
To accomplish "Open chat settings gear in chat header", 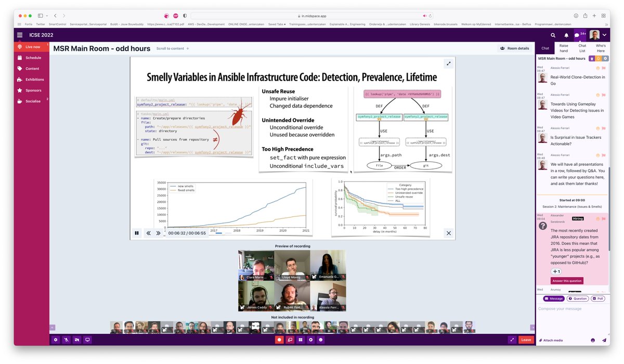I will point(605,59).
